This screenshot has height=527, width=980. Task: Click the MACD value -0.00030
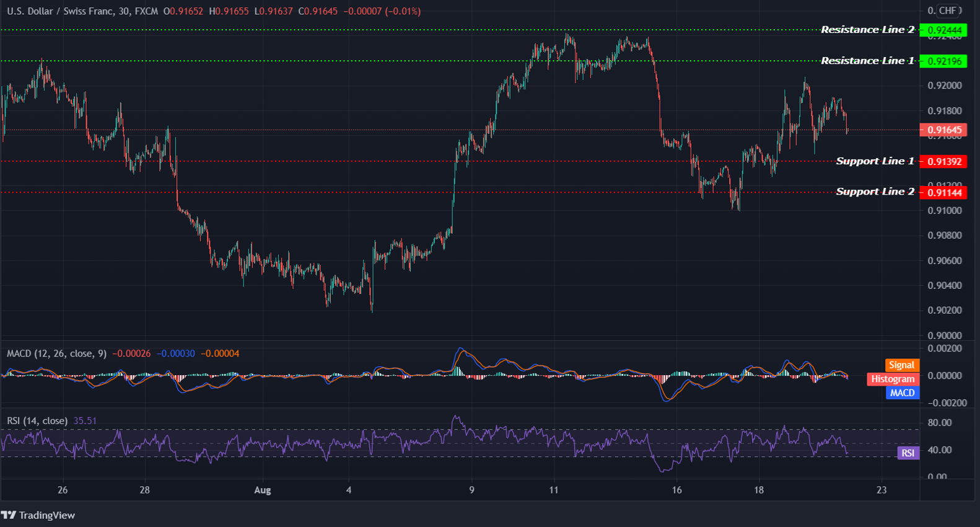pos(176,353)
